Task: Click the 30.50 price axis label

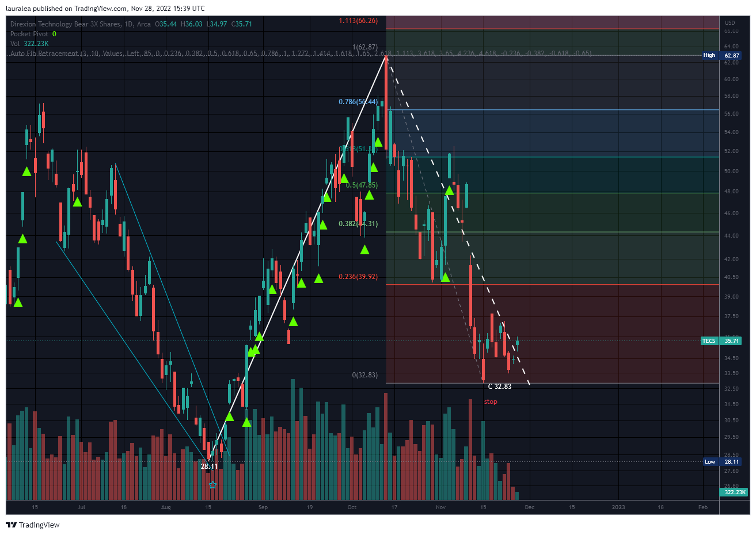Action: [731, 421]
